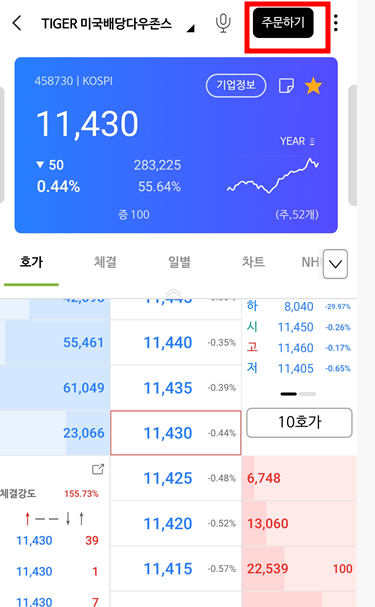Select TIGER 미국배당다우존스 stock title
The image size is (375, 607).
106,24
